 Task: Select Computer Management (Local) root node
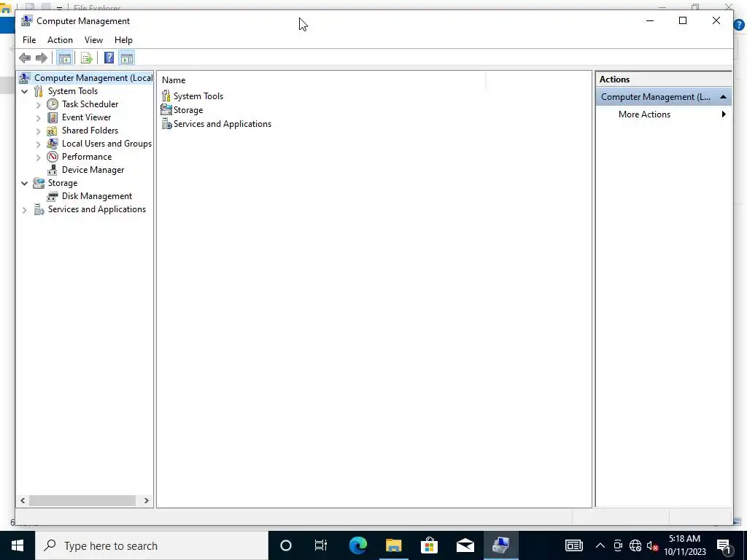(93, 78)
